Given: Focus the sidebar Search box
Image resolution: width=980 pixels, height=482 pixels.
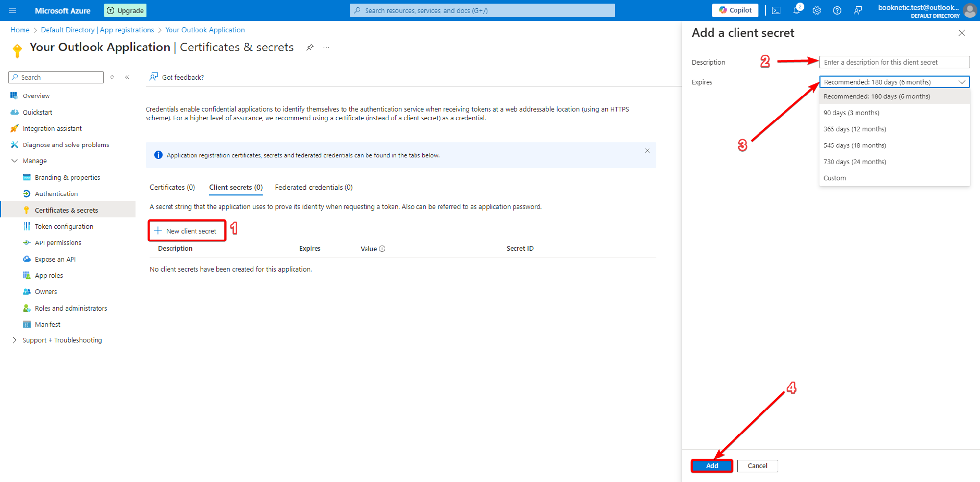Looking at the screenshot, I should [x=56, y=77].
